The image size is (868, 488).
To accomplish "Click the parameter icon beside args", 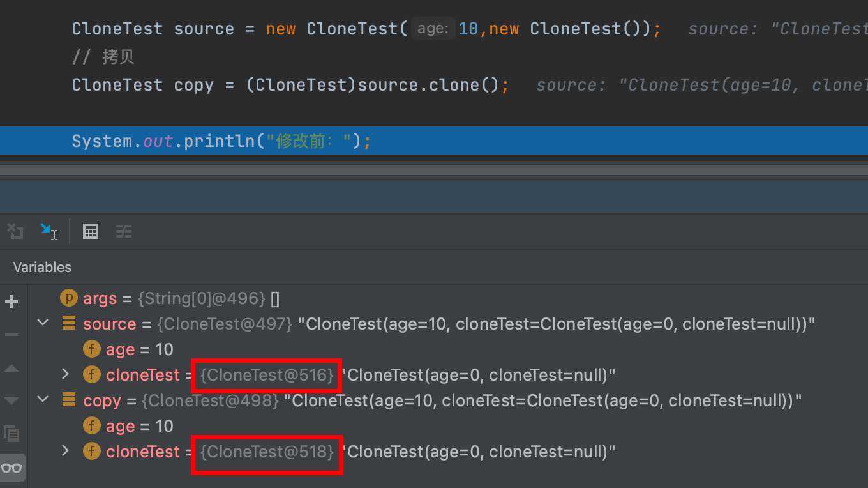I will click(x=68, y=298).
